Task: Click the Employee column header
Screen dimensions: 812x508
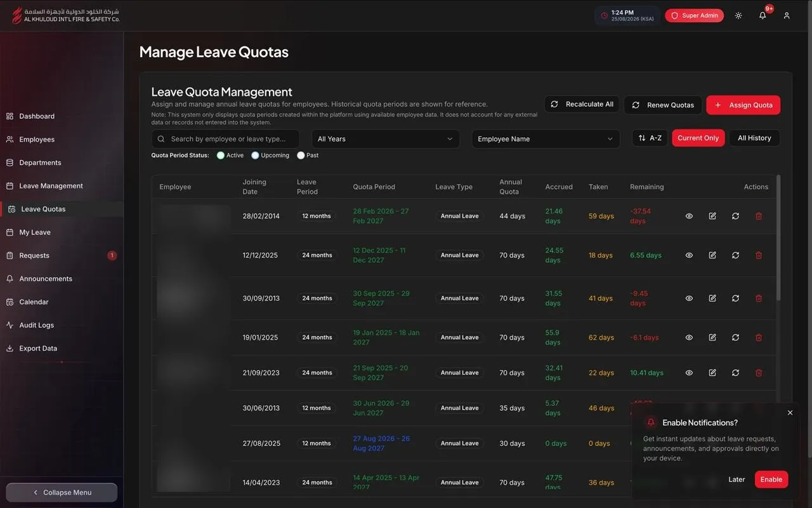Action: (175, 187)
